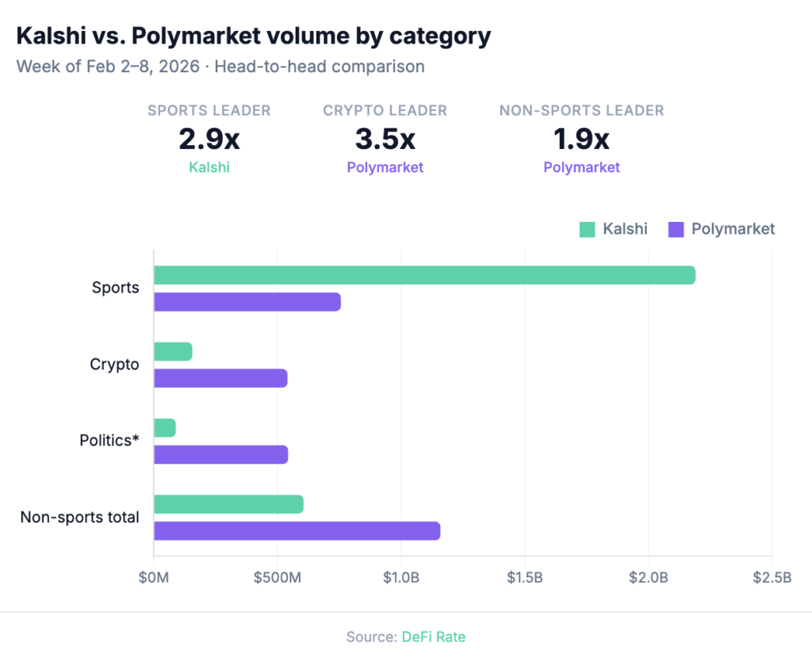The image size is (812, 658).
Task: Click the chart title heading
Action: click(254, 36)
